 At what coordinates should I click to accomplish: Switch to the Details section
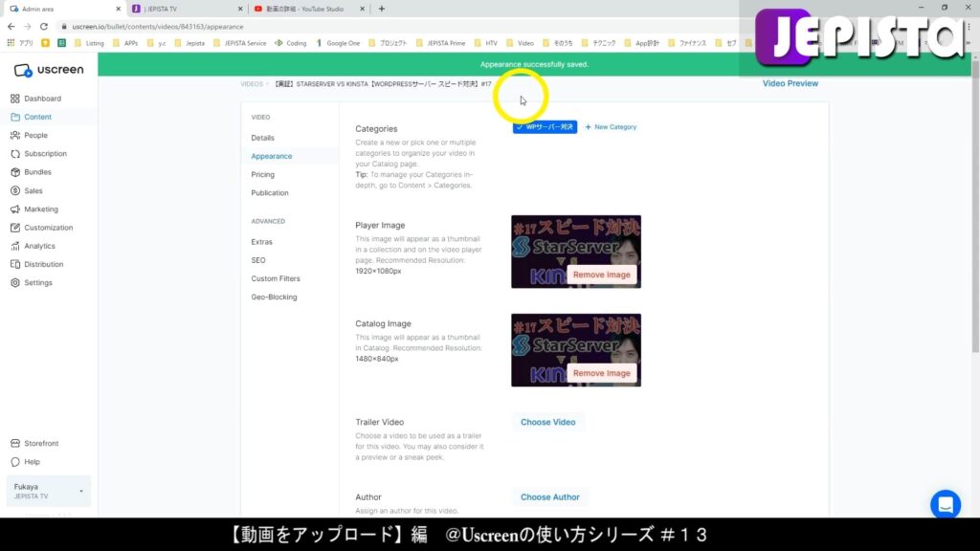coord(262,138)
